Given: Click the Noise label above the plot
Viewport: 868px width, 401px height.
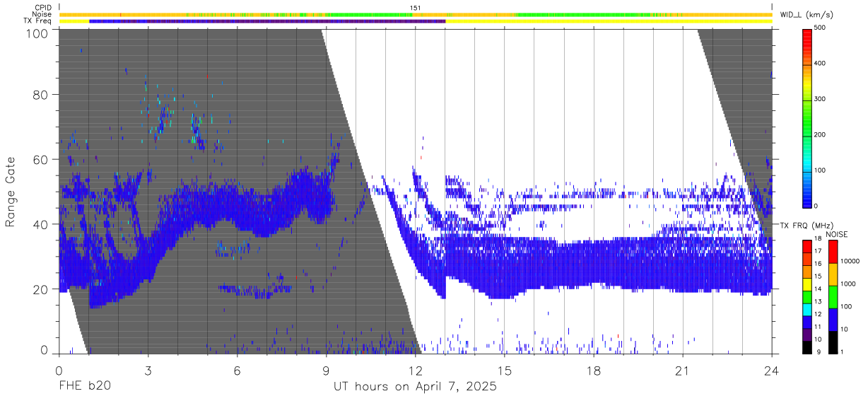Looking at the screenshot, I should (x=42, y=14).
